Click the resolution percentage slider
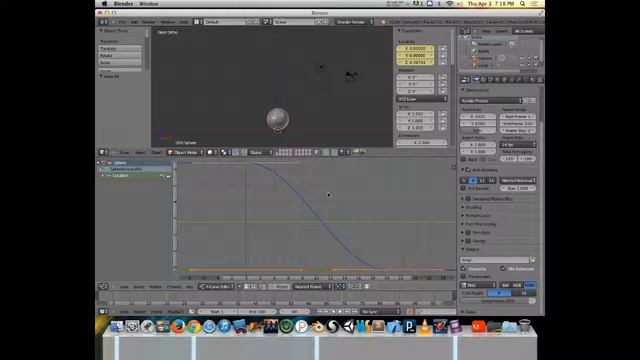Screen dimensions: 640x360 tap(478, 131)
